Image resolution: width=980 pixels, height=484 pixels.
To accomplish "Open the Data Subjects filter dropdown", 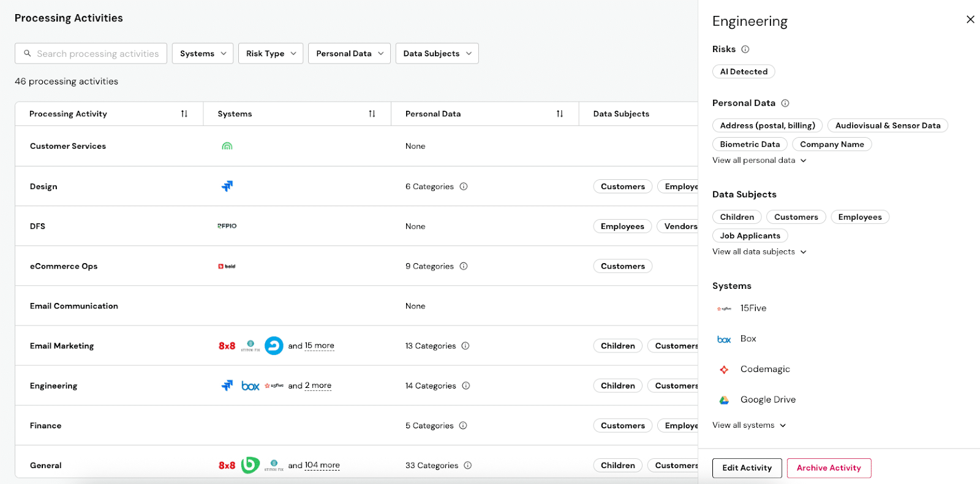I will [437, 54].
